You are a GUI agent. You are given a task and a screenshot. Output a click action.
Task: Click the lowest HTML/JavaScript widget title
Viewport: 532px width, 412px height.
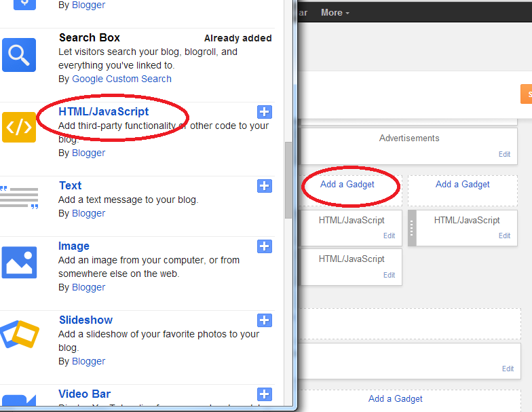click(x=351, y=259)
